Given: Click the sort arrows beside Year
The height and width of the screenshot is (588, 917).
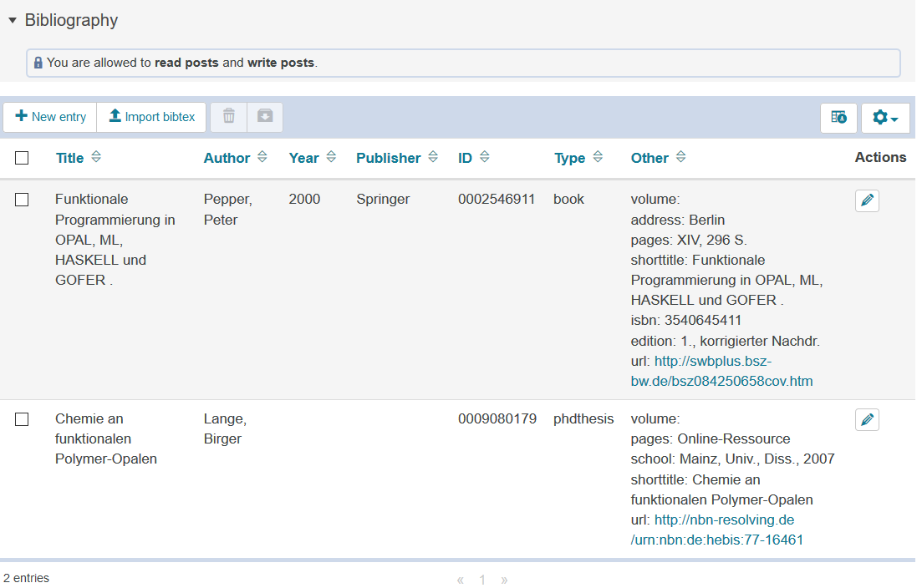Looking at the screenshot, I should click(331, 157).
